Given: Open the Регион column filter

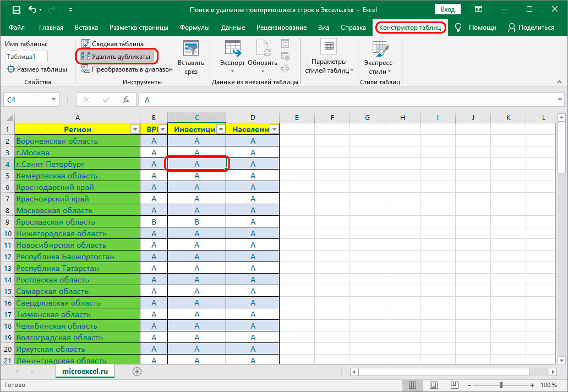Looking at the screenshot, I should coord(135,129).
